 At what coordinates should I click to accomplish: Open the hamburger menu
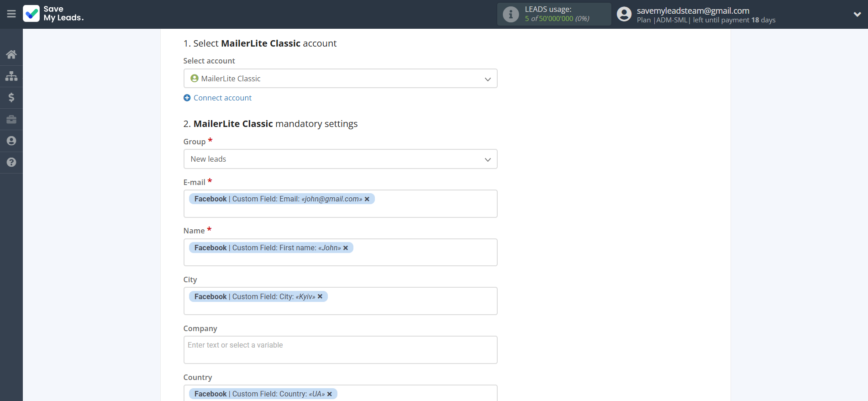(x=11, y=14)
